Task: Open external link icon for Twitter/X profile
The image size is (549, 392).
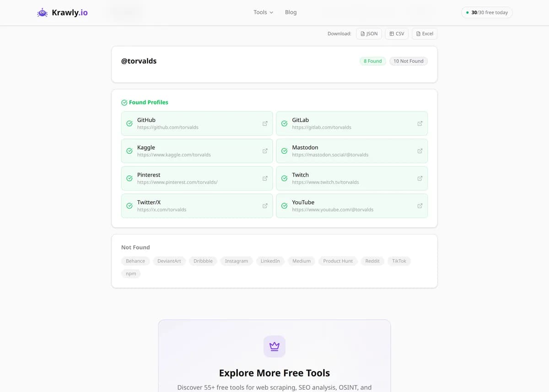Action: pyautogui.click(x=265, y=206)
